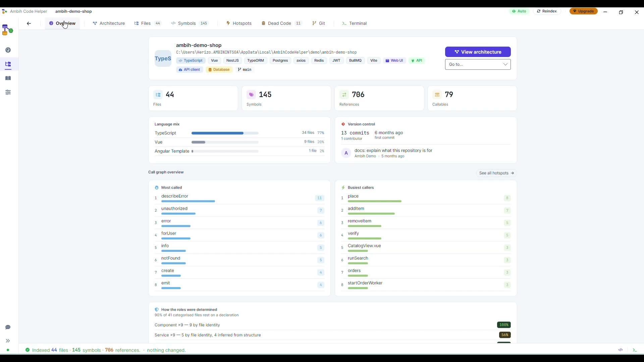Open the Files tab
This screenshot has height=362, width=644.
click(x=148, y=23)
